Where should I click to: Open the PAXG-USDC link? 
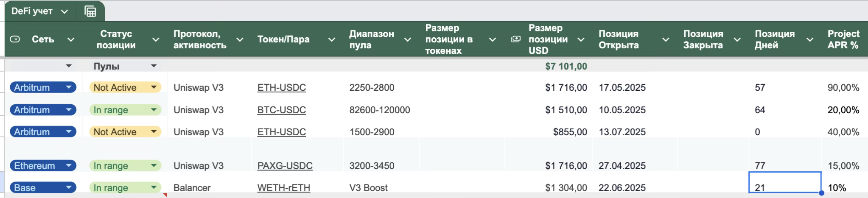click(x=285, y=166)
